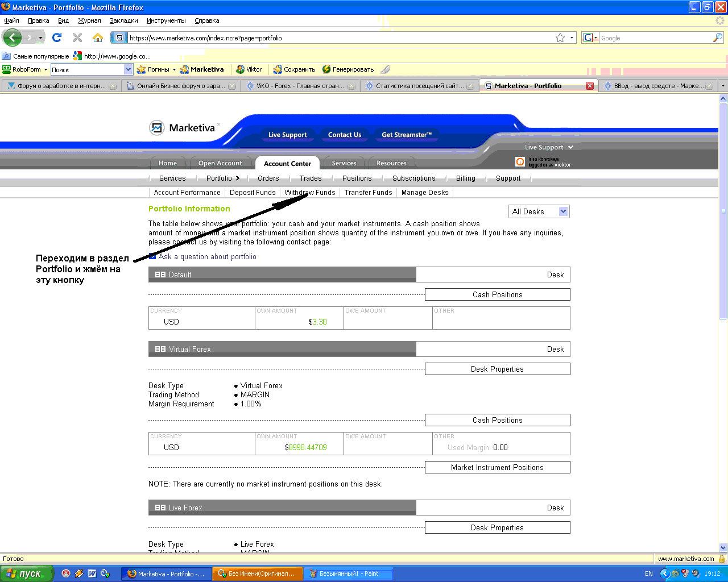The image size is (728, 582).
Task: Click the Marketiva logo icon
Action: [156, 128]
